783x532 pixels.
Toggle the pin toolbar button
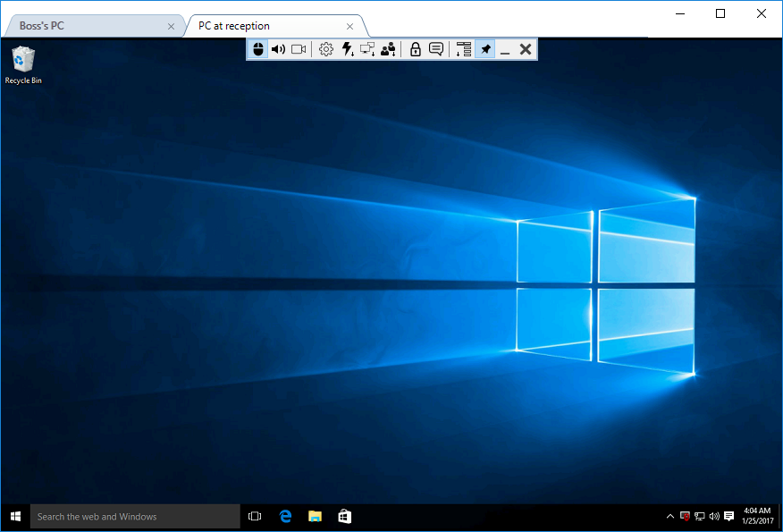[485, 49]
